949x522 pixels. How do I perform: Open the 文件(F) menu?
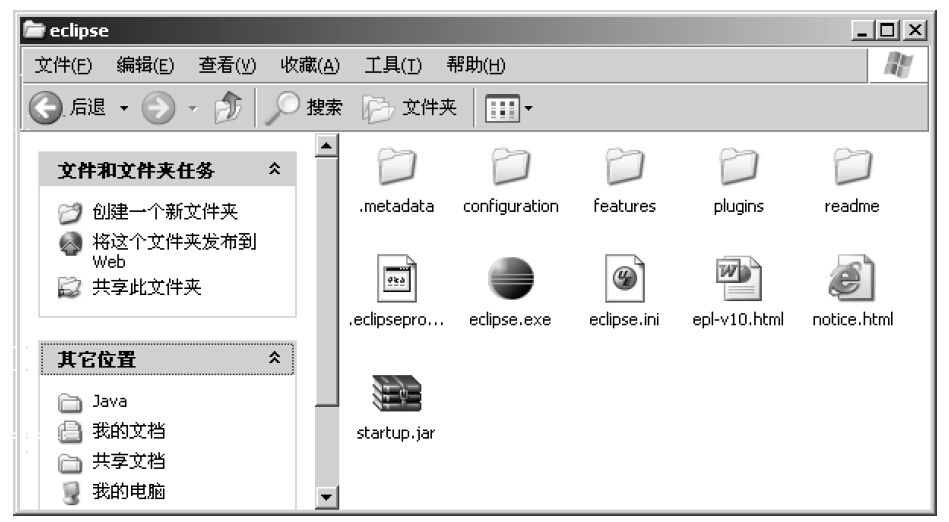pos(63,65)
